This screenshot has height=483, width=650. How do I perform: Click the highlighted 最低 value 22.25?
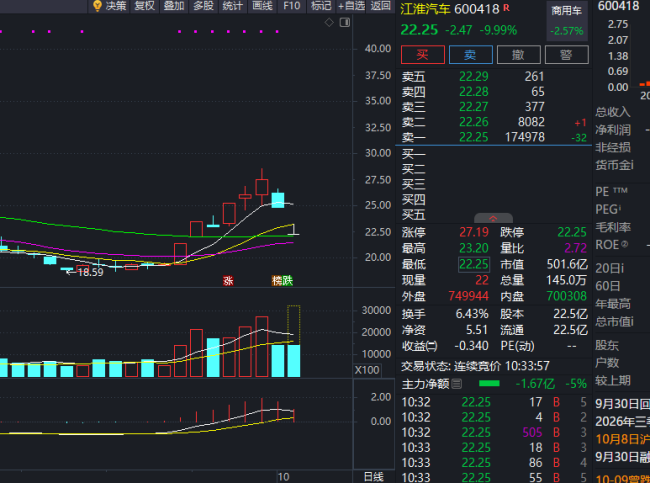473,264
